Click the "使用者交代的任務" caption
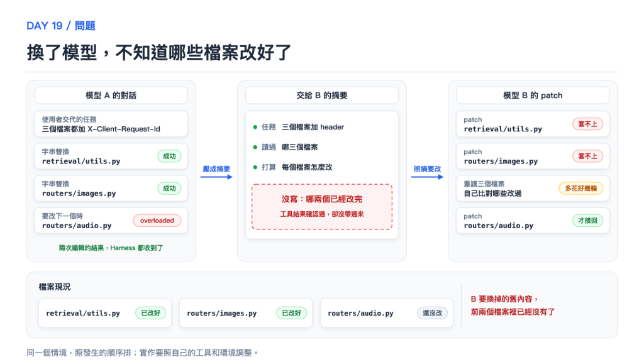 click(x=69, y=119)
